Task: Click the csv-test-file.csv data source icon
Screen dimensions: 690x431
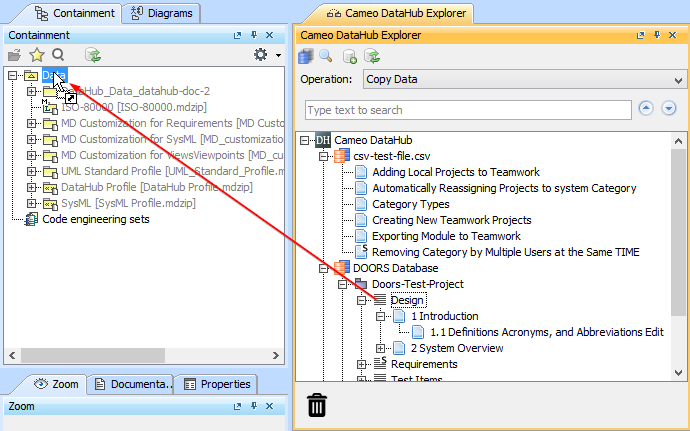Action: [x=342, y=156]
